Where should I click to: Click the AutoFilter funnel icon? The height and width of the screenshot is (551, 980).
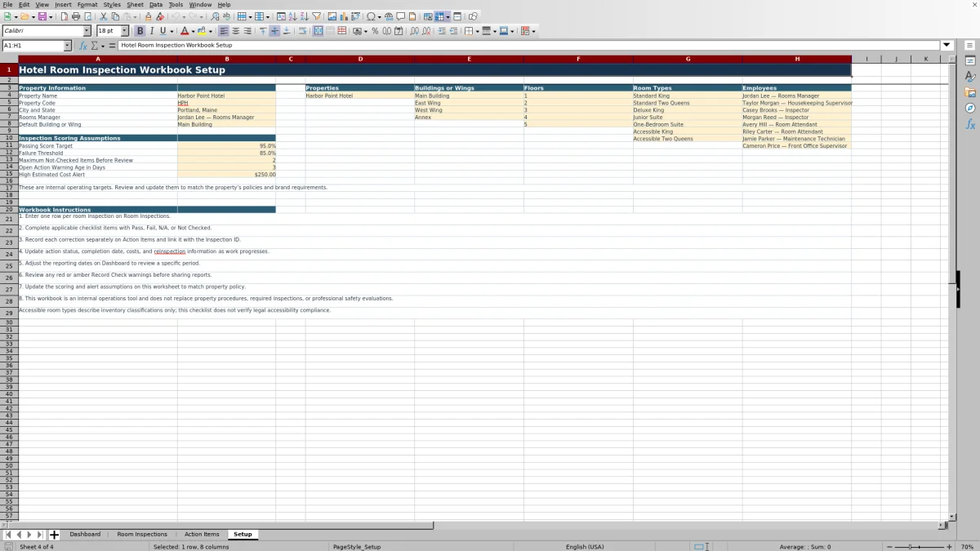click(x=316, y=16)
